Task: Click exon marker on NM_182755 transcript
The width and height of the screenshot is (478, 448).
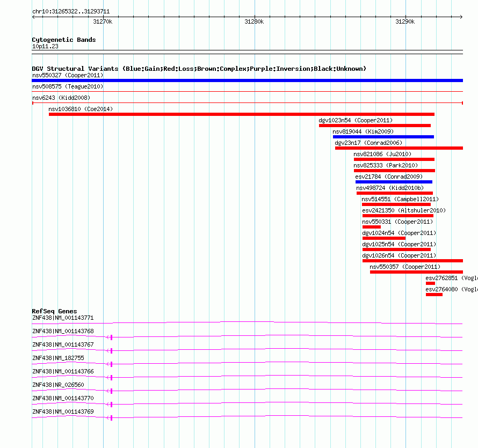Action: [111, 364]
